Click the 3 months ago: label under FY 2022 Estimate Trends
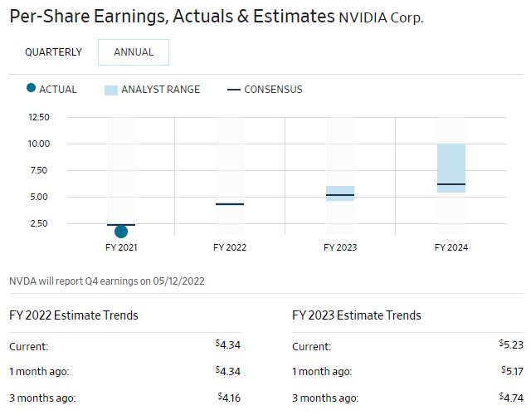 click(x=42, y=398)
